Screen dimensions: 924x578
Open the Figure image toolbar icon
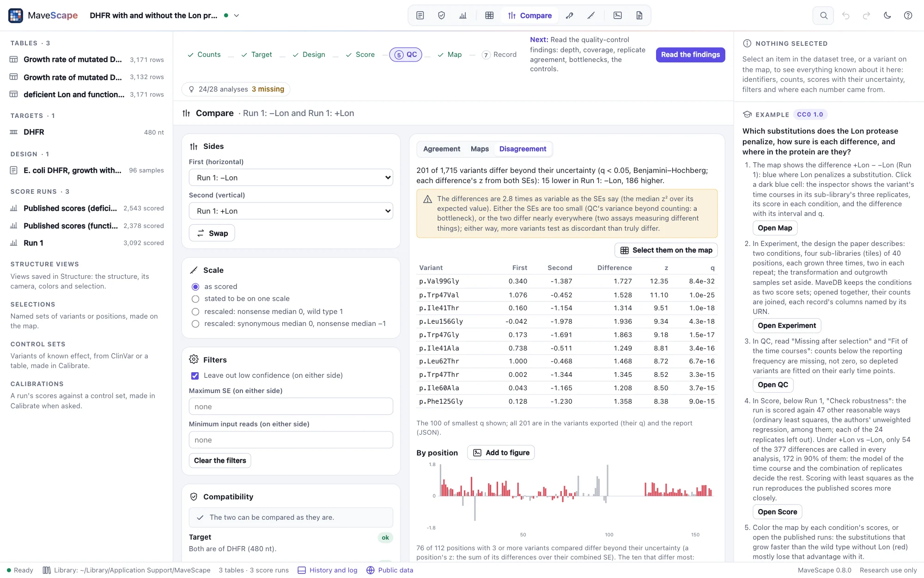point(618,15)
